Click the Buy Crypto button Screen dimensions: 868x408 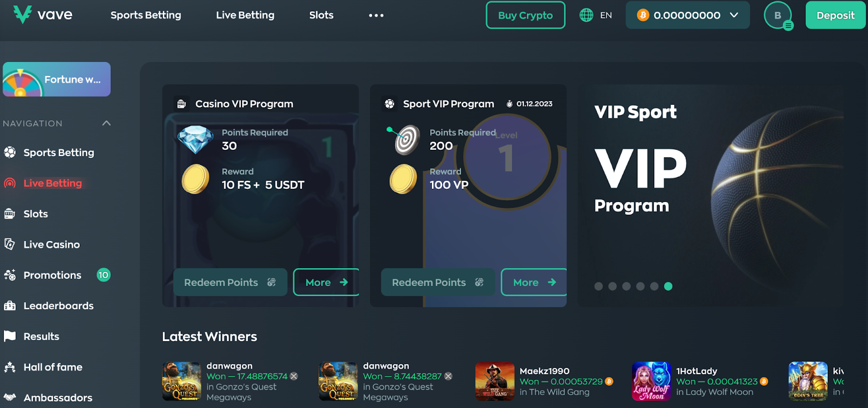pyautogui.click(x=525, y=15)
